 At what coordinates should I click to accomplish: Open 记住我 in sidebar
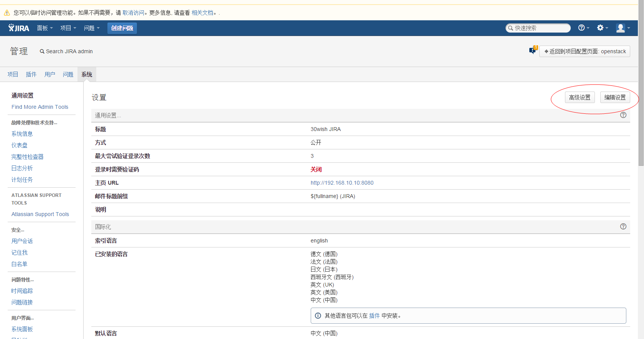pyautogui.click(x=20, y=252)
